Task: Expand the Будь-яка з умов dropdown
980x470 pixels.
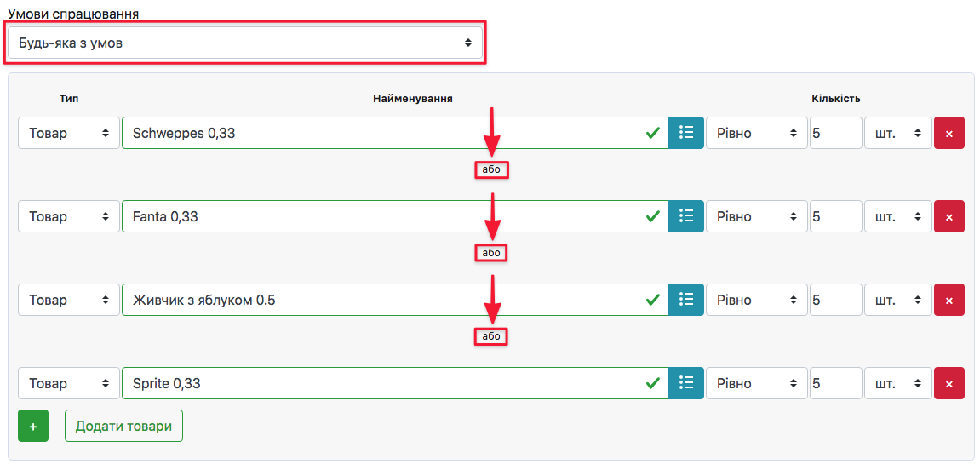Action: point(245,43)
